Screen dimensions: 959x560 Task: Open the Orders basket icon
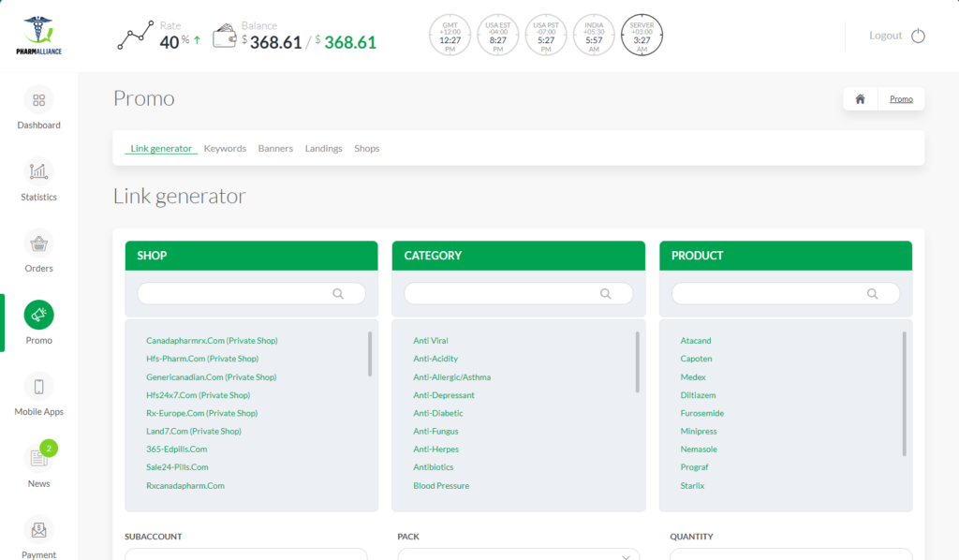point(38,243)
